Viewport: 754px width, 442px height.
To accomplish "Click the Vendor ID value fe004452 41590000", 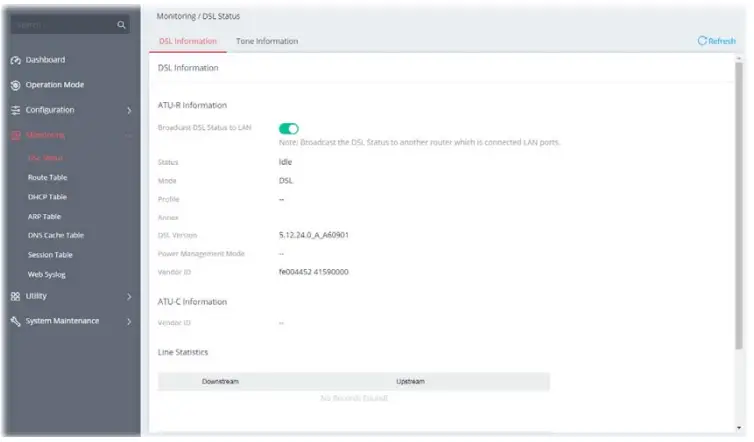I will [314, 272].
